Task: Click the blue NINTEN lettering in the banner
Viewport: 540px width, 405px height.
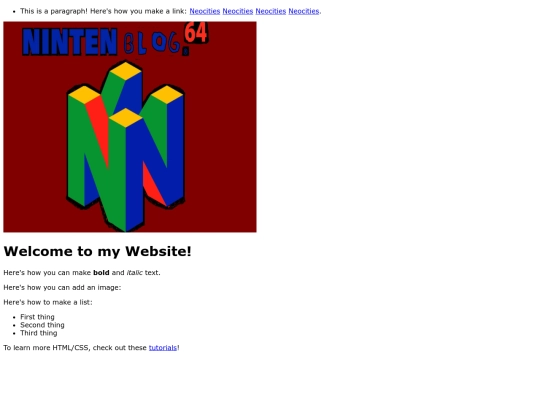Action: (70, 42)
